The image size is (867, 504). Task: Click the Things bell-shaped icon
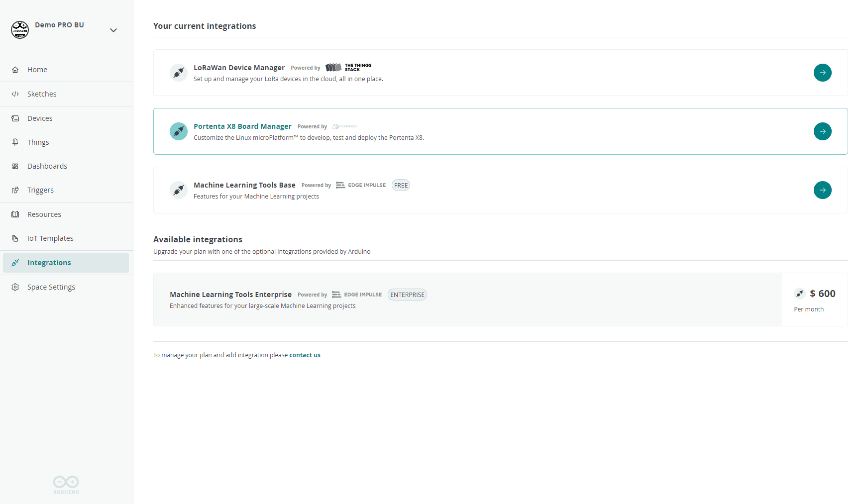(x=15, y=142)
